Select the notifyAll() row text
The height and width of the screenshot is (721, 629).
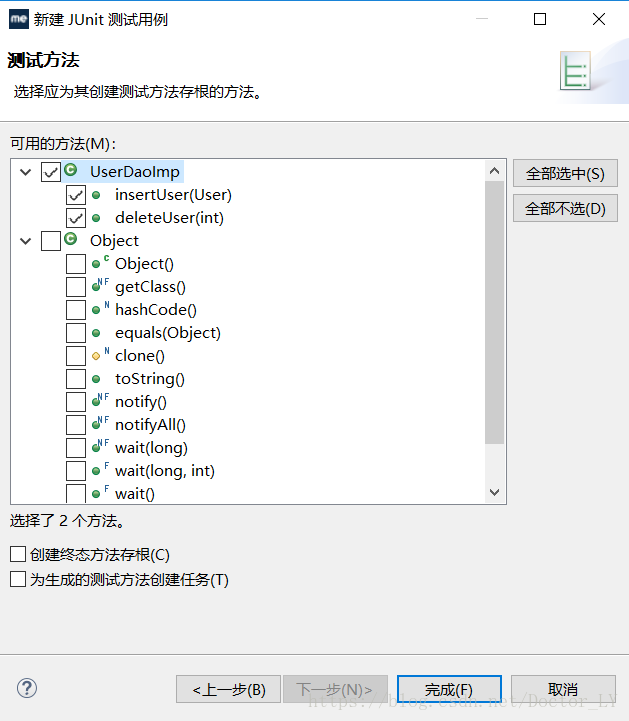(150, 425)
